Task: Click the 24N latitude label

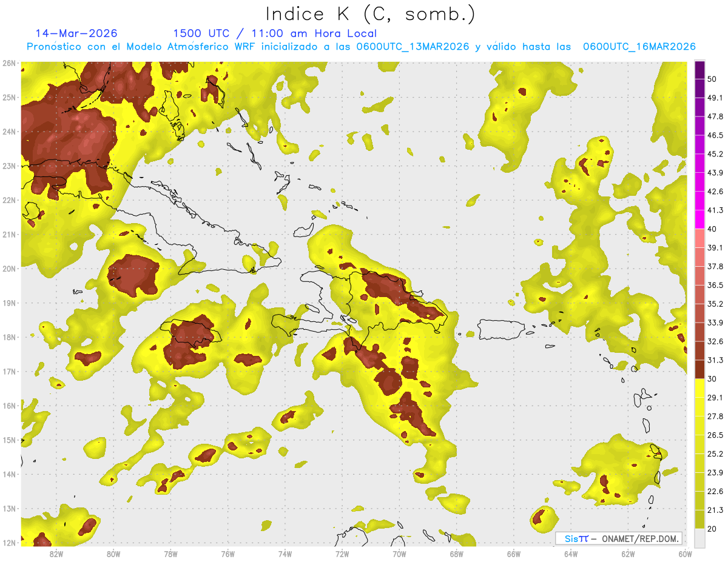Action: [x=9, y=132]
